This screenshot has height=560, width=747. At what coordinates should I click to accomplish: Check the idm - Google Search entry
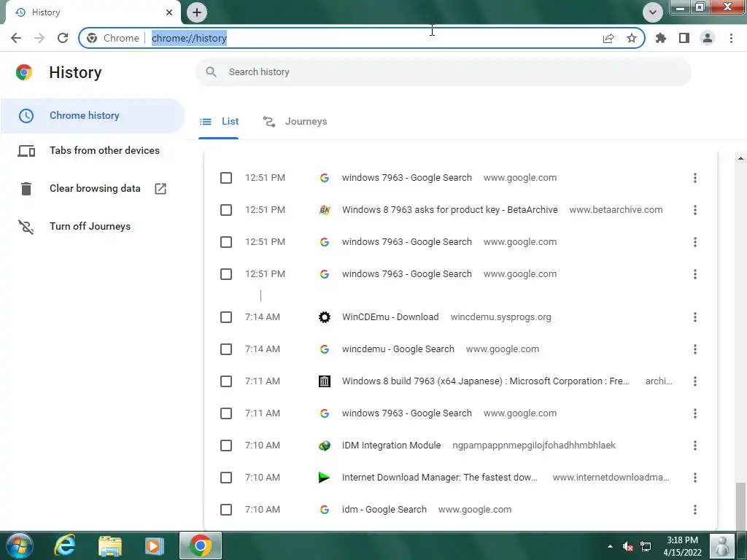click(226, 510)
